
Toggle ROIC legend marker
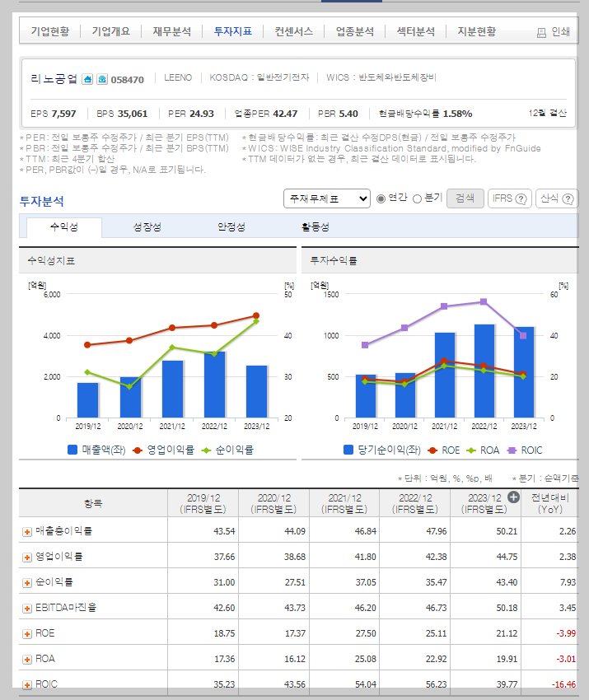pyautogui.click(x=512, y=450)
